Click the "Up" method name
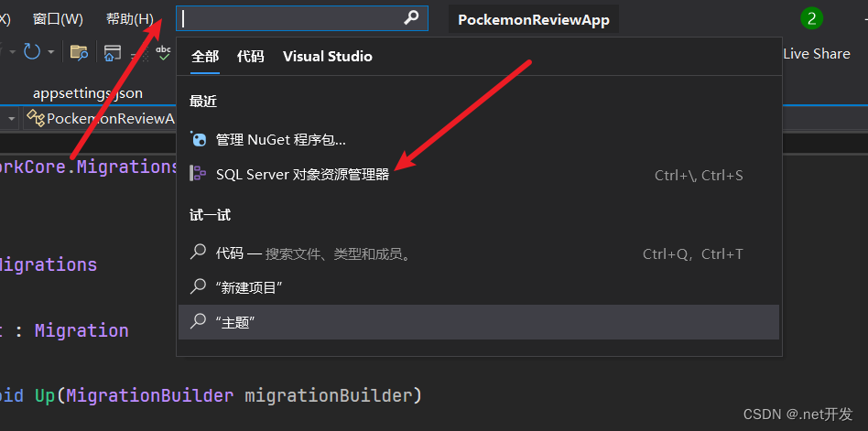The height and width of the screenshot is (431, 868). point(44,395)
